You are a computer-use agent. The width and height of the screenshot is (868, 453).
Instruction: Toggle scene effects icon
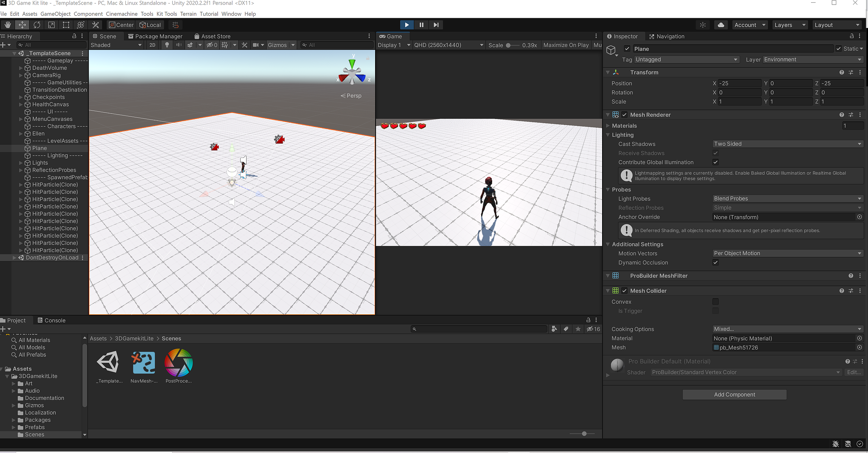[190, 45]
